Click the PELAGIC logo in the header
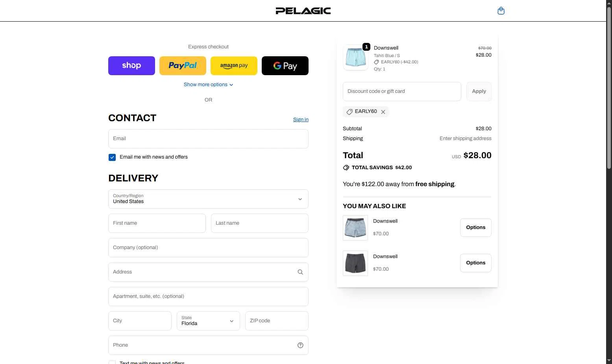Screen dimensions: 612x364 (303, 11)
